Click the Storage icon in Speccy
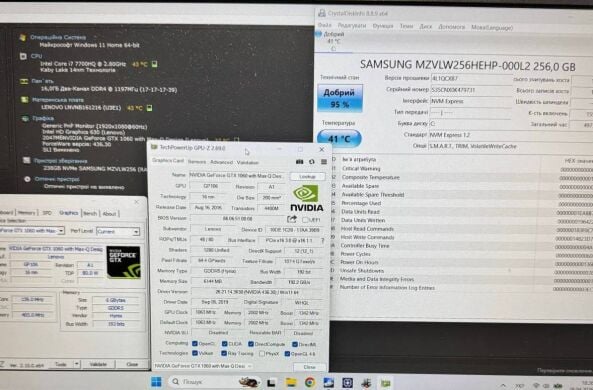This screenshot has width=593, height=390. click(x=26, y=160)
